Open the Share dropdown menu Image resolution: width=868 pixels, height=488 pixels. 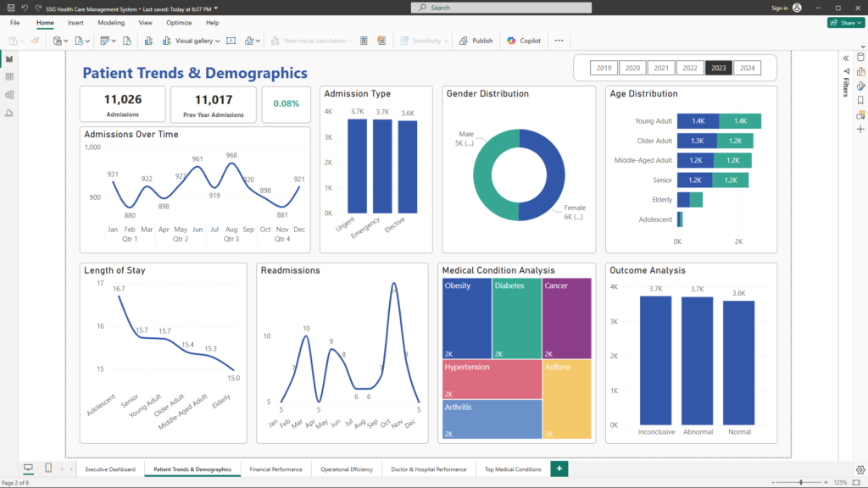[845, 23]
